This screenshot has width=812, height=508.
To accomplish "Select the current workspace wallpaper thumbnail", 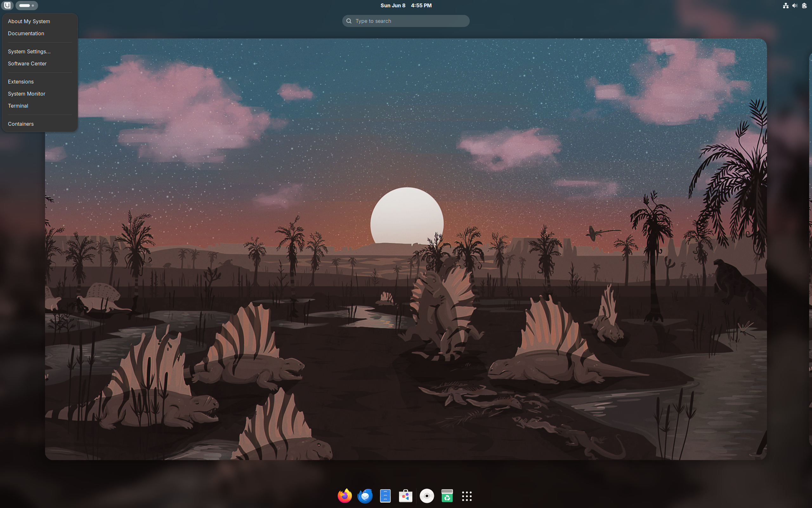I will (x=406, y=249).
